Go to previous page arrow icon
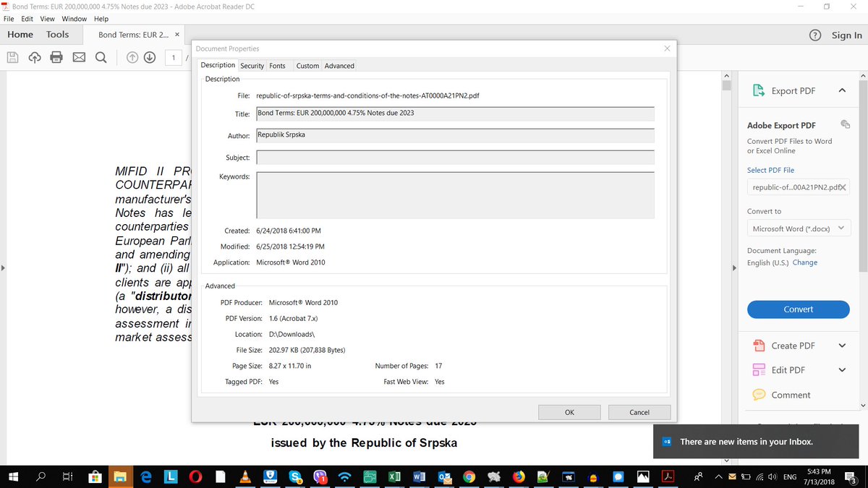Viewport: 868px width, 488px height. 132,58
